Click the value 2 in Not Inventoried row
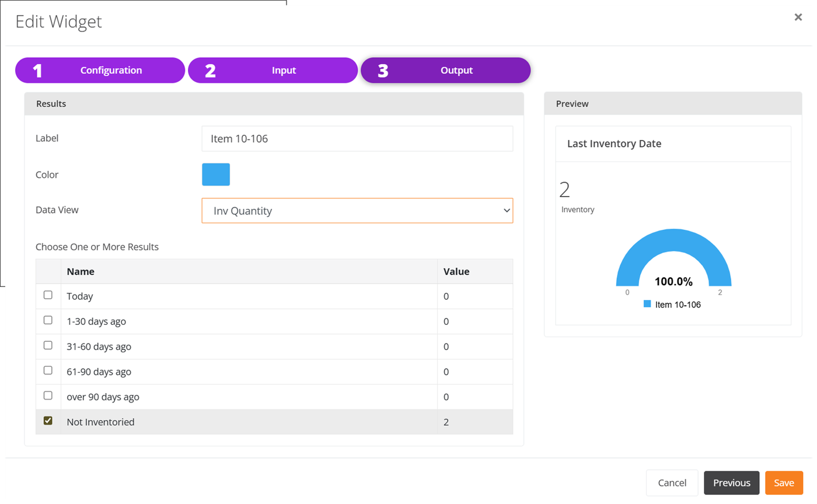Screen dimensions: 817x504 (x=446, y=422)
